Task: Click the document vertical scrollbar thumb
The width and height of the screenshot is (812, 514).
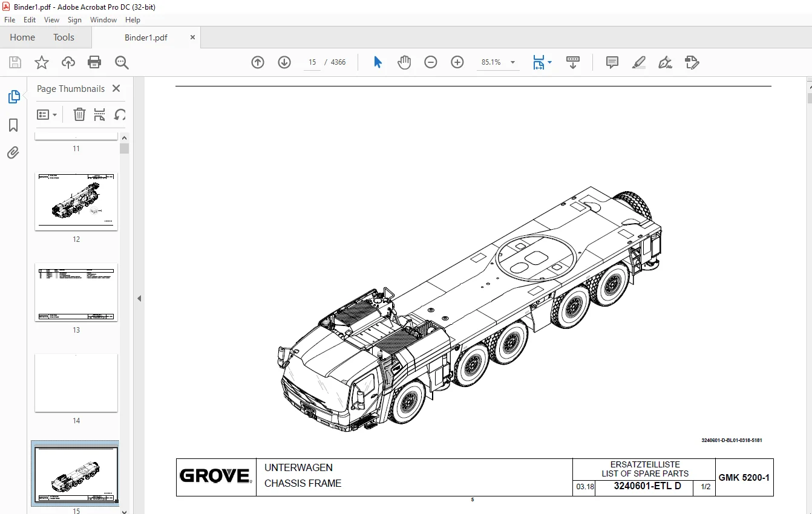Action: 809,98
